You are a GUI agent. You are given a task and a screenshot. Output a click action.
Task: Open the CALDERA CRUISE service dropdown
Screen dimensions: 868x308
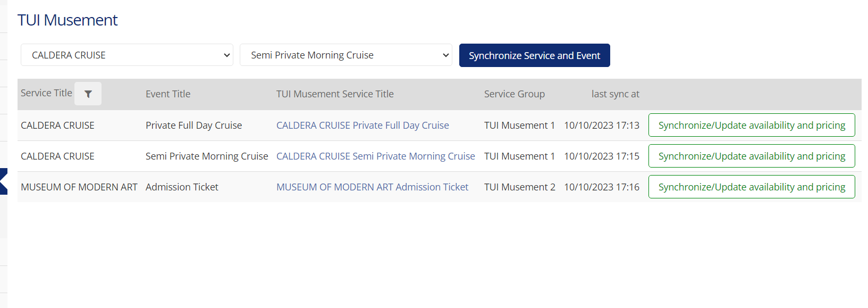[127, 55]
